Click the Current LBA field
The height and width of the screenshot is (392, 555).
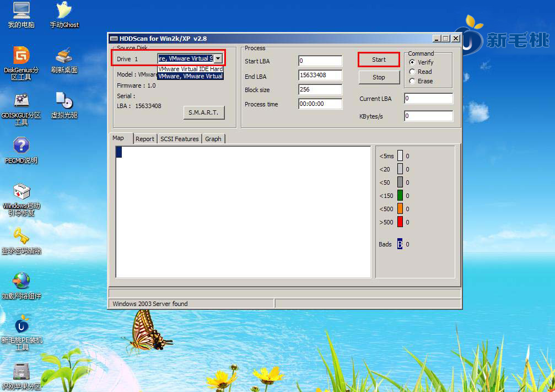tap(428, 99)
